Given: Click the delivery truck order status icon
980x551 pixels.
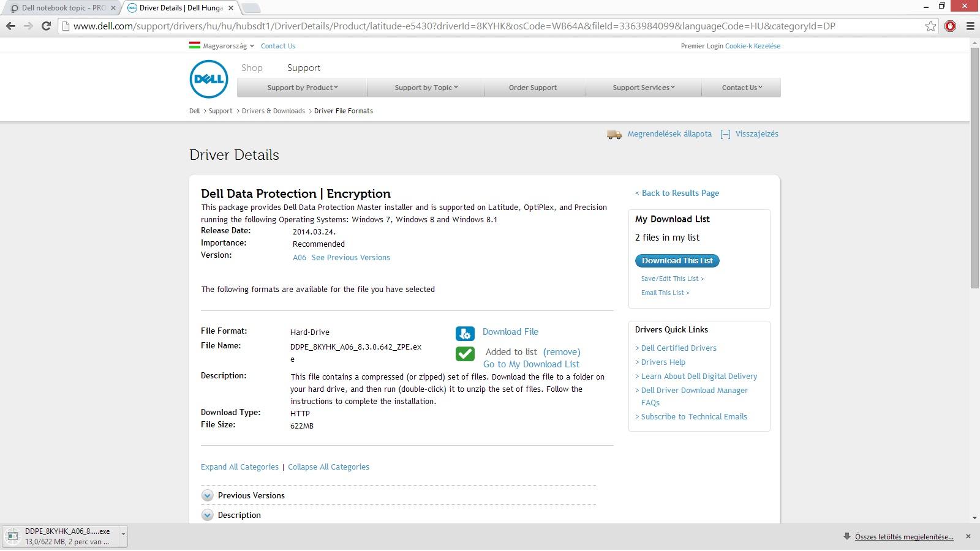Looking at the screenshot, I should (614, 134).
